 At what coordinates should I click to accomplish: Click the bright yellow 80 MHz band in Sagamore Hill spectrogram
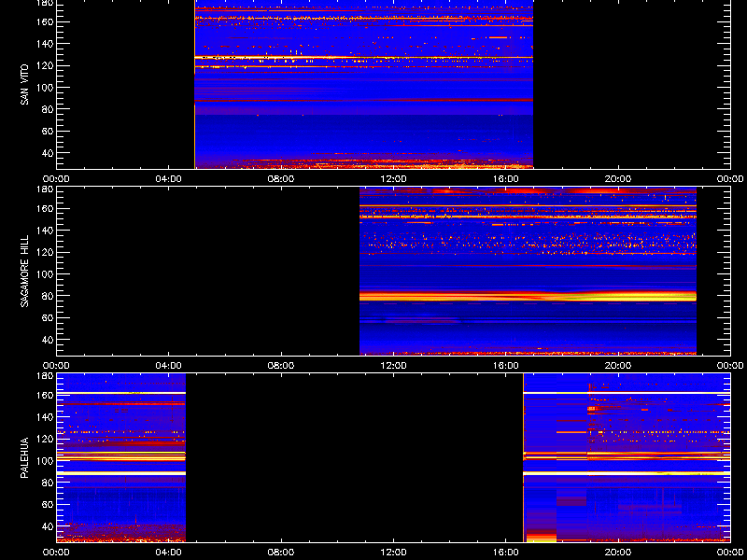tap(528, 296)
